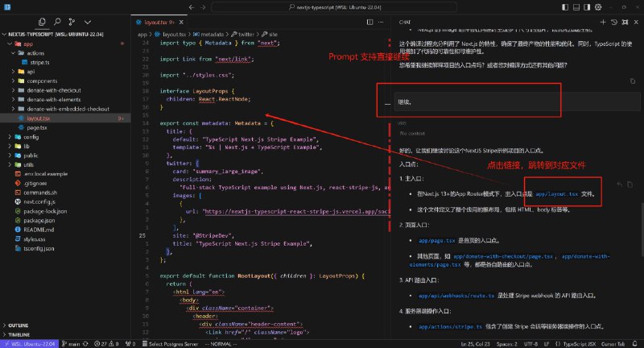Viewport: 644px width, 348px height.
Task: Change language mode TypeScript JSX
Action: 579,344
